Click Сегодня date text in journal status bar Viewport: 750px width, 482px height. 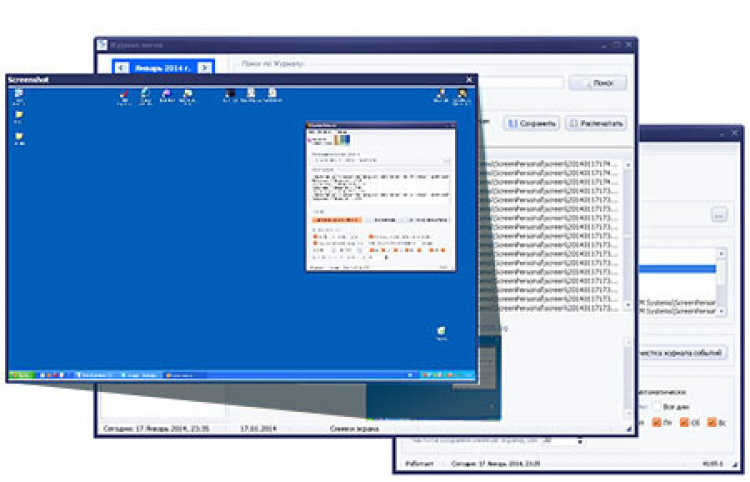(156, 428)
